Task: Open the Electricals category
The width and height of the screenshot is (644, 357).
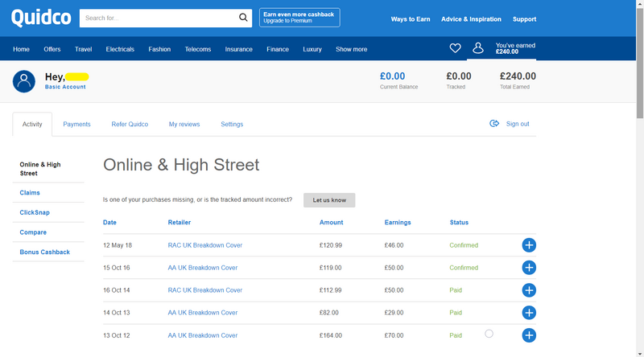Action: tap(120, 49)
